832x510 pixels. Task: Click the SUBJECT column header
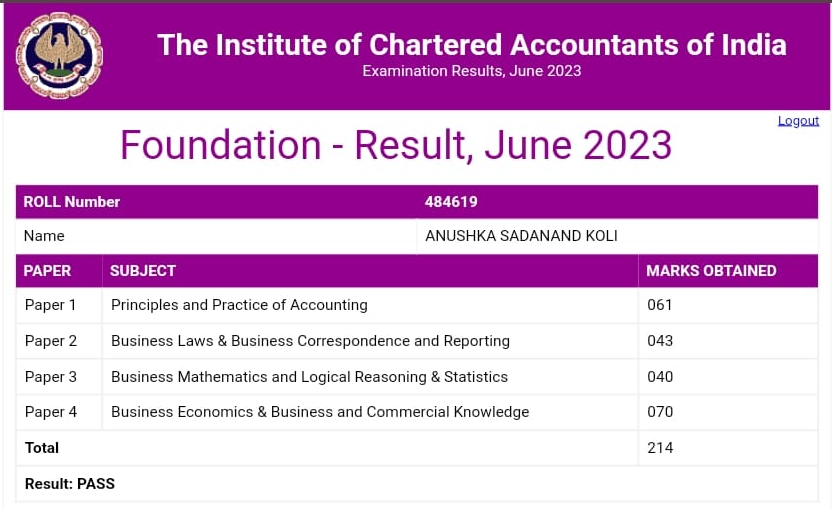[143, 271]
